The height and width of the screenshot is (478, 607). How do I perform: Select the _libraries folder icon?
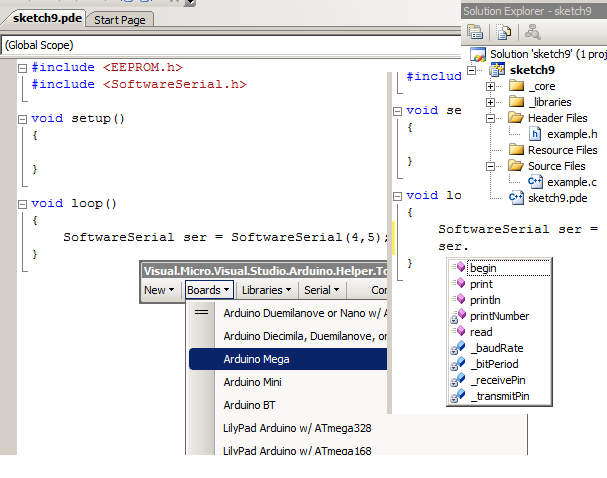516,101
